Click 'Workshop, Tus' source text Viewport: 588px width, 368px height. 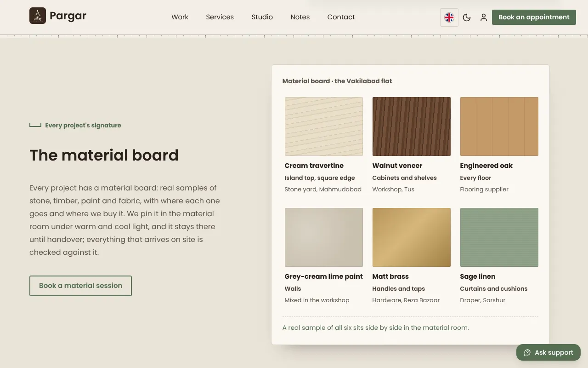tap(393, 189)
